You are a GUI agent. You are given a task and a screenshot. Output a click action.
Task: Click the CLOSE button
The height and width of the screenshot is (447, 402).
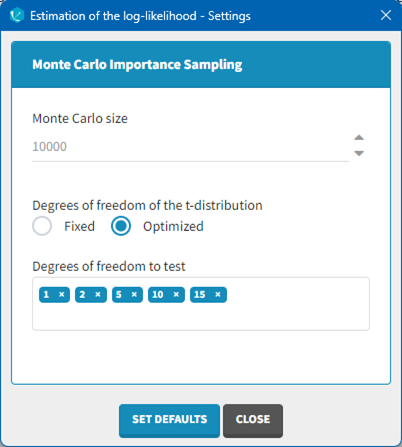pyautogui.click(x=253, y=421)
